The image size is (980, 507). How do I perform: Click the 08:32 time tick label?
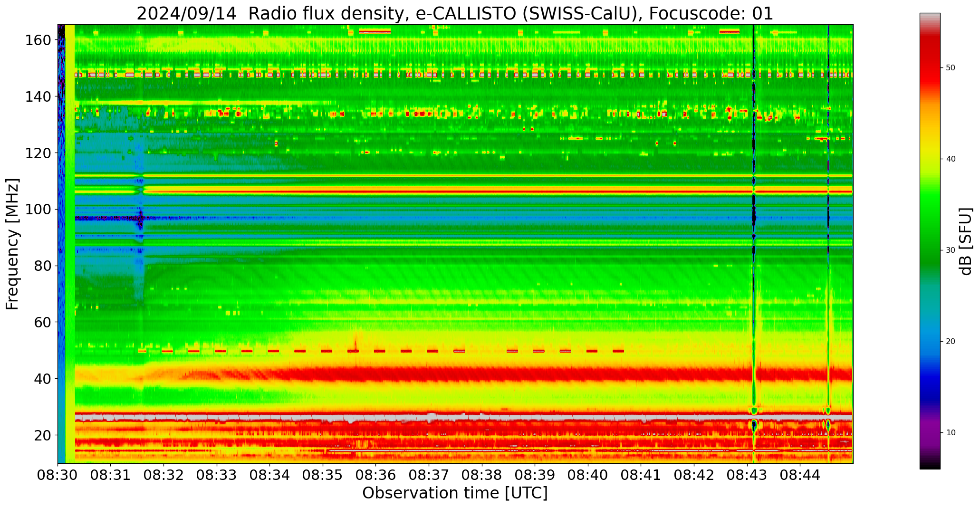164,475
